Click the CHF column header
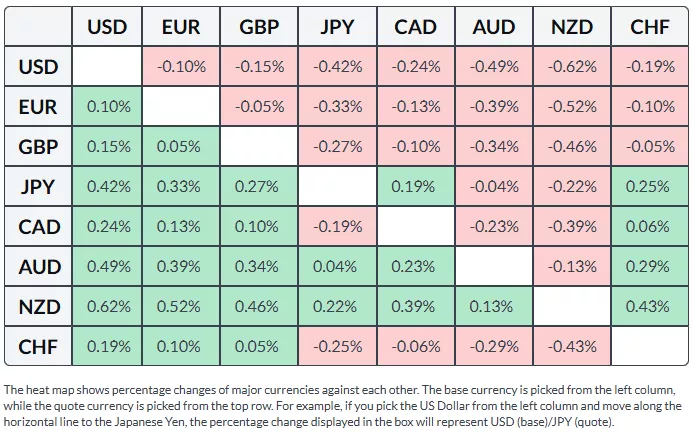The image size is (692, 437). tap(649, 27)
